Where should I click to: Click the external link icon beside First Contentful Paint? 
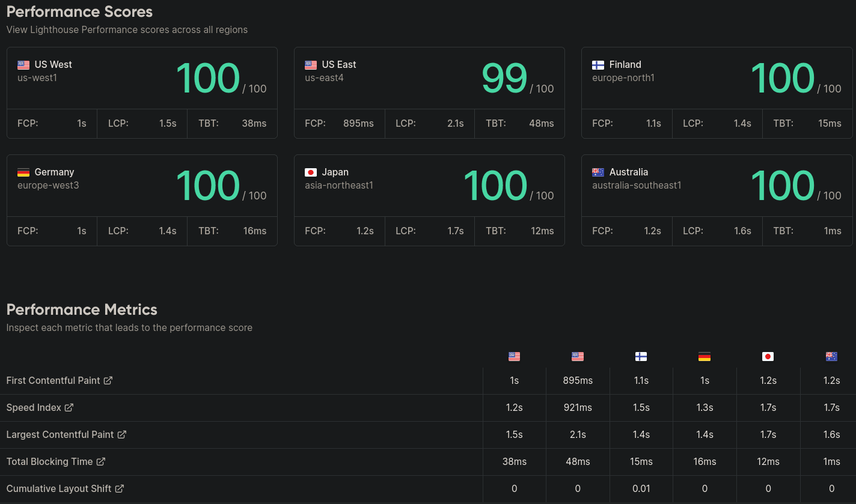click(x=108, y=380)
